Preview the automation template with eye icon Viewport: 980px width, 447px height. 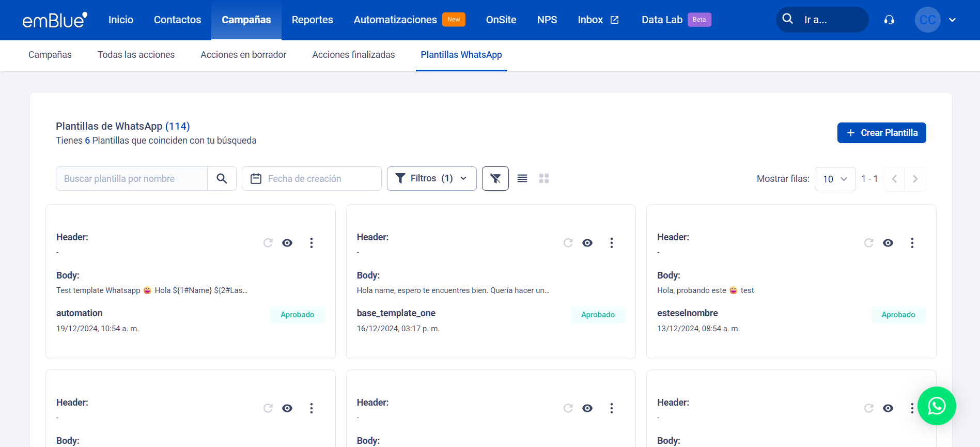click(287, 243)
